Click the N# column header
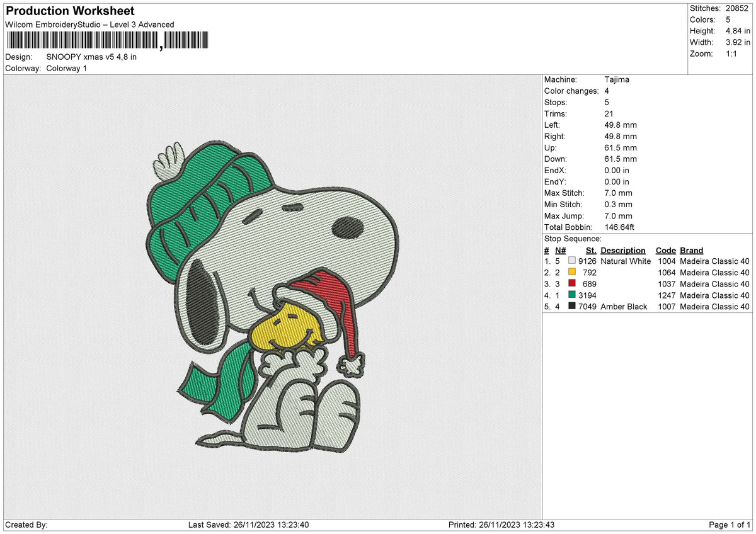This screenshot has height=534, width=756. [560, 250]
